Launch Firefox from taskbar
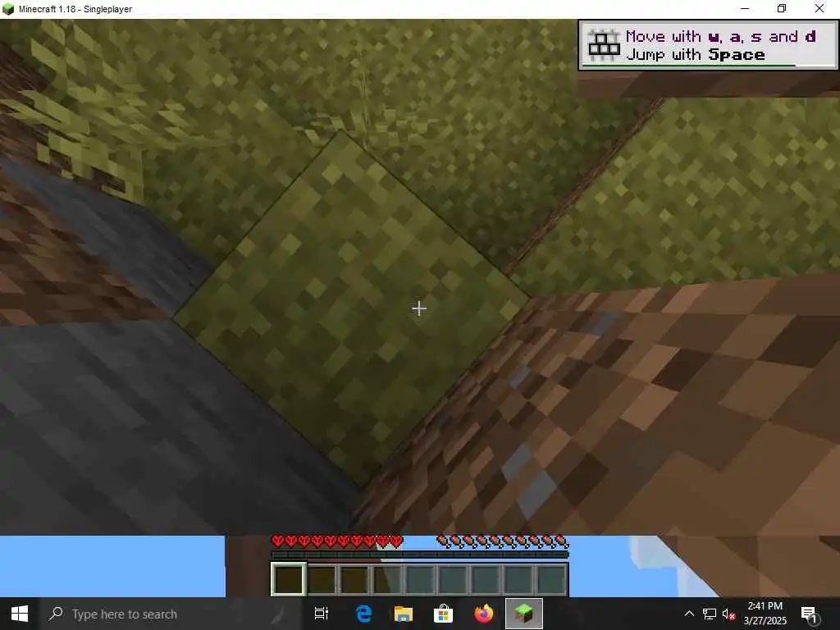 (483, 614)
